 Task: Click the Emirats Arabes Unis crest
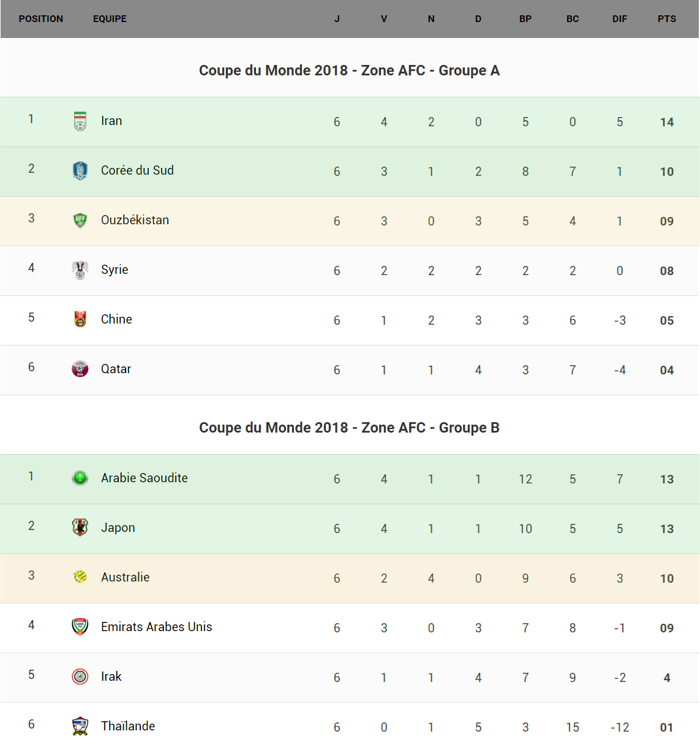(80, 627)
